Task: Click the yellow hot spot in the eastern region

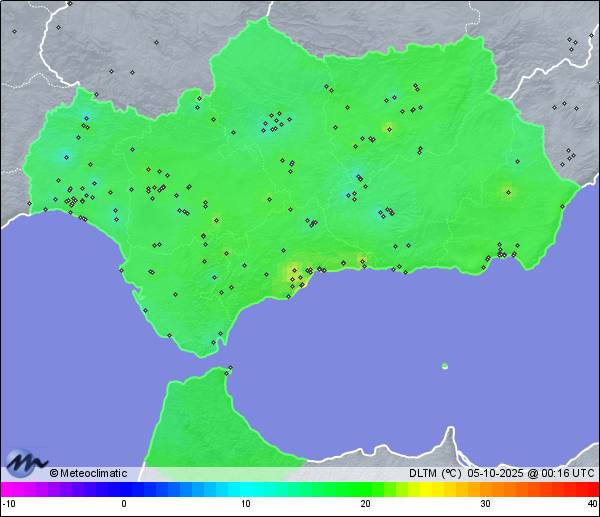Action: click(507, 192)
